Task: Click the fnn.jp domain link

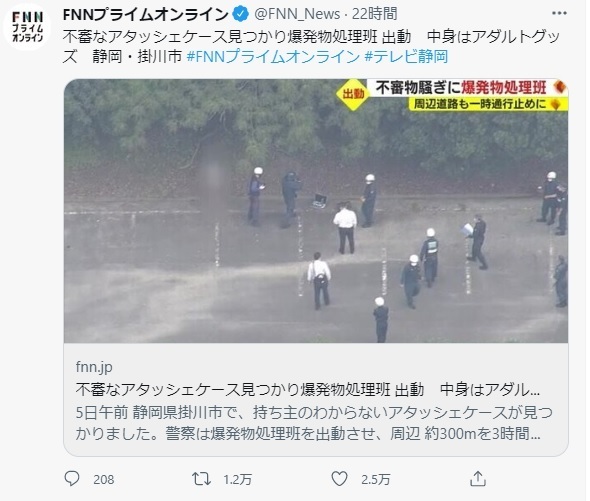Action: [x=94, y=367]
